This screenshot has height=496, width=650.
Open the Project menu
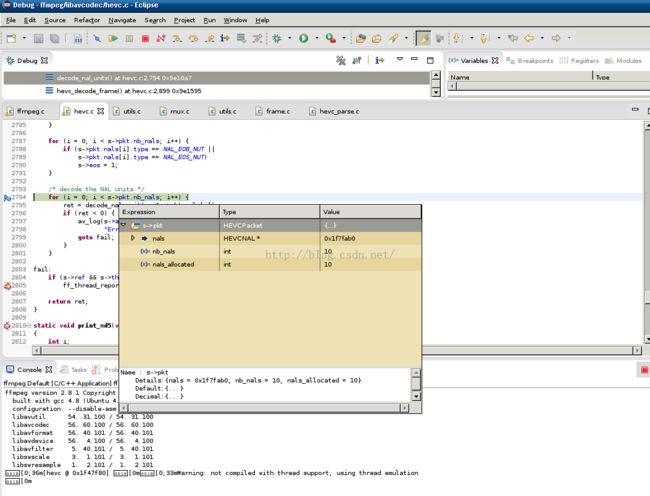click(184, 20)
